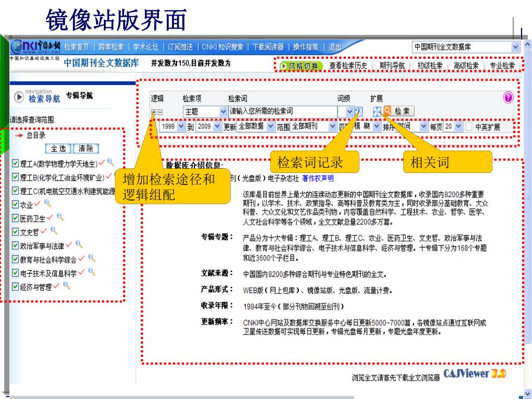Open 学术论坛 in the top menu
This screenshot has width=532, height=399.
point(146,47)
